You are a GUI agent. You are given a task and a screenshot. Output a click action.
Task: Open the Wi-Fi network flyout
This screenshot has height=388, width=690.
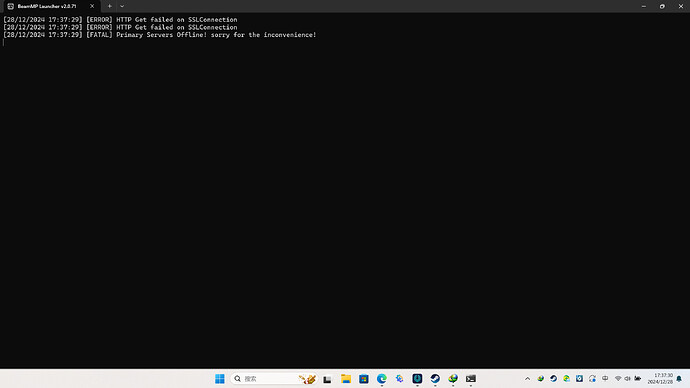tap(618, 379)
